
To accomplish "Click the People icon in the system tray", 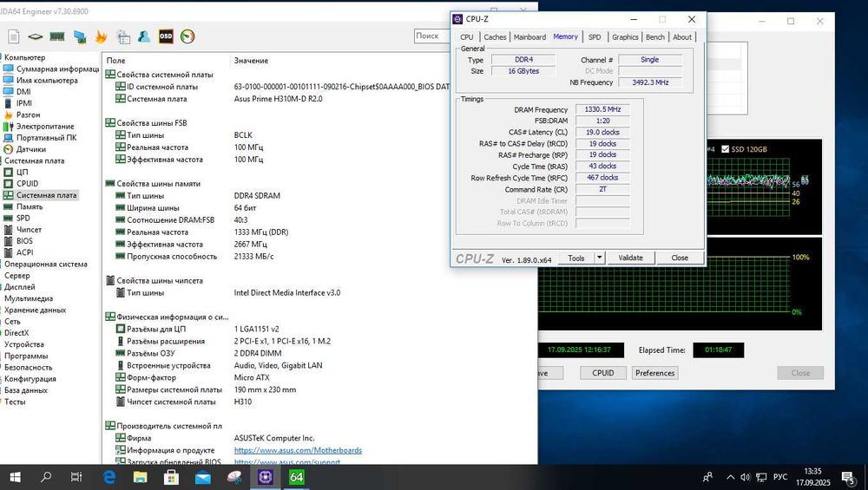I will tap(707, 477).
